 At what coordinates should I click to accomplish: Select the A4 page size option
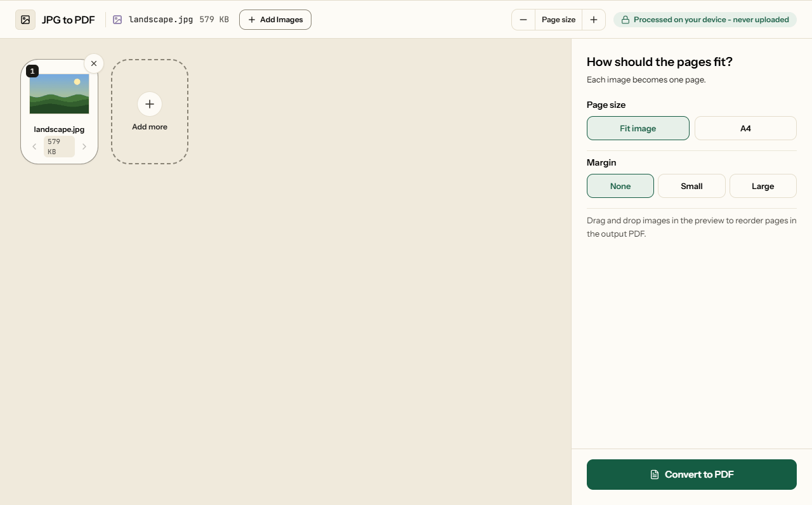(x=745, y=128)
